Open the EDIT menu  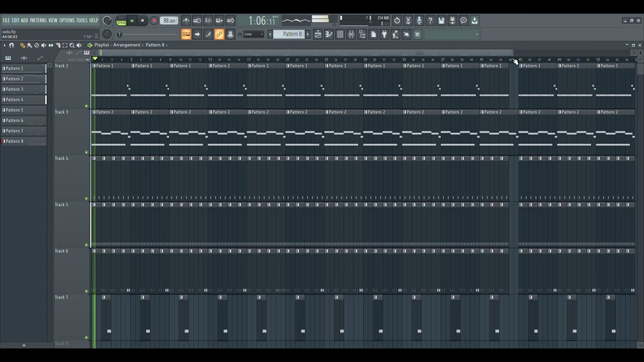coord(16,21)
